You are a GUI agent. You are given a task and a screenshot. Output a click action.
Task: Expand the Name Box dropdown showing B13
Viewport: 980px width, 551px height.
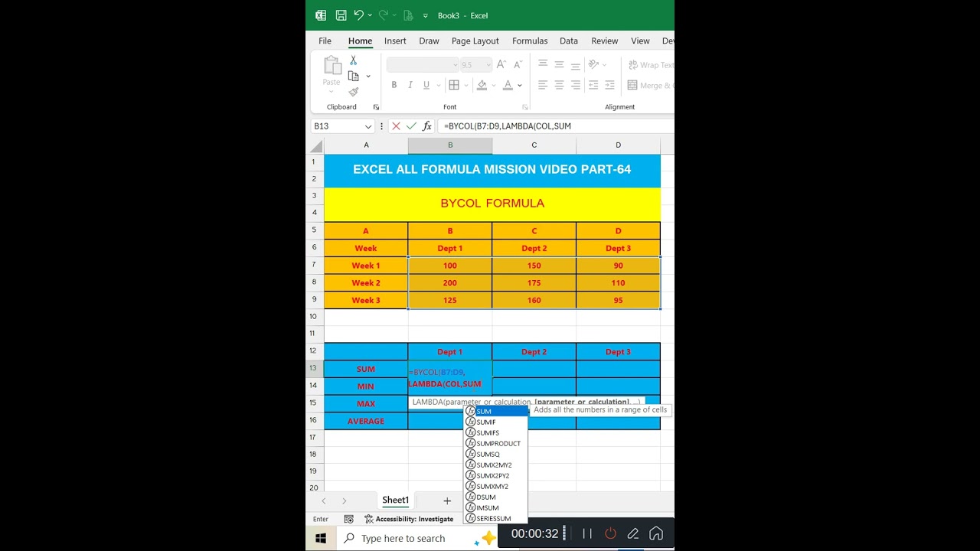[x=368, y=126]
